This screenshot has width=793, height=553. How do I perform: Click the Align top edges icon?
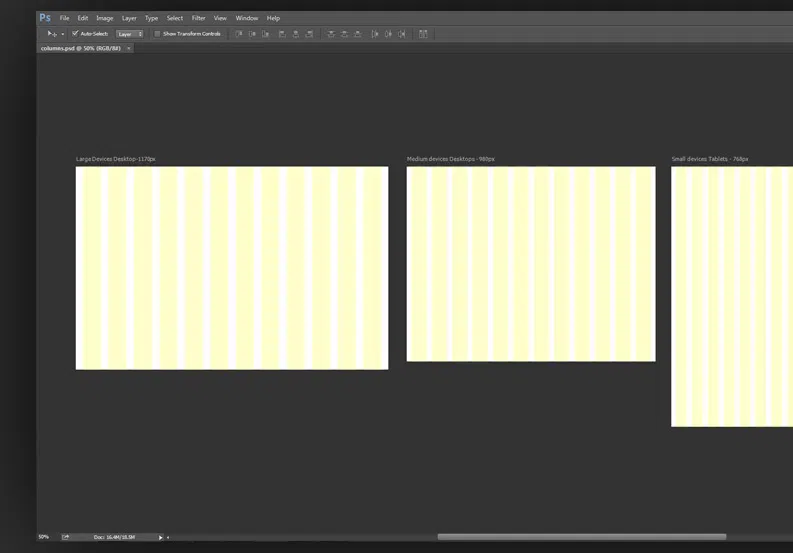pos(239,34)
